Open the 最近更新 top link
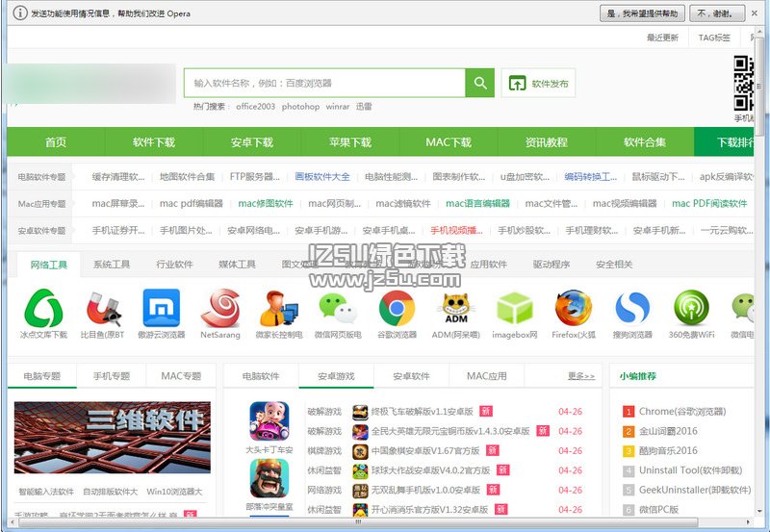The height and width of the screenshot is (532, 770). click(662, 38)
